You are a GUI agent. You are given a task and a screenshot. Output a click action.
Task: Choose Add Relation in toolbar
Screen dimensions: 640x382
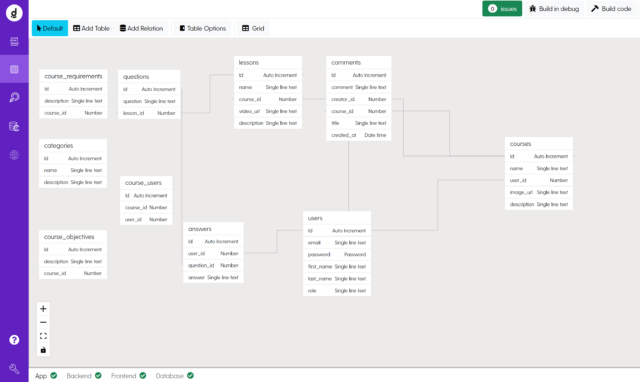point(141,28)
